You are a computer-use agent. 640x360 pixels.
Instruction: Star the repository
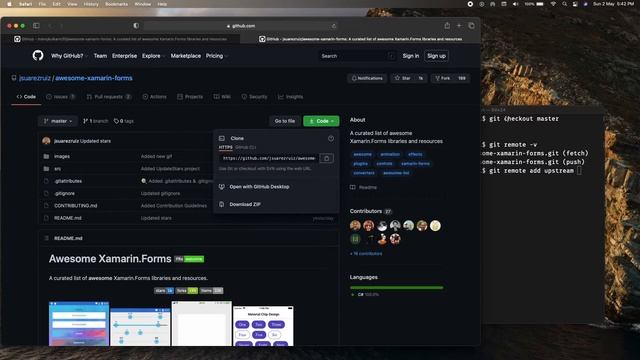(402, 78)
